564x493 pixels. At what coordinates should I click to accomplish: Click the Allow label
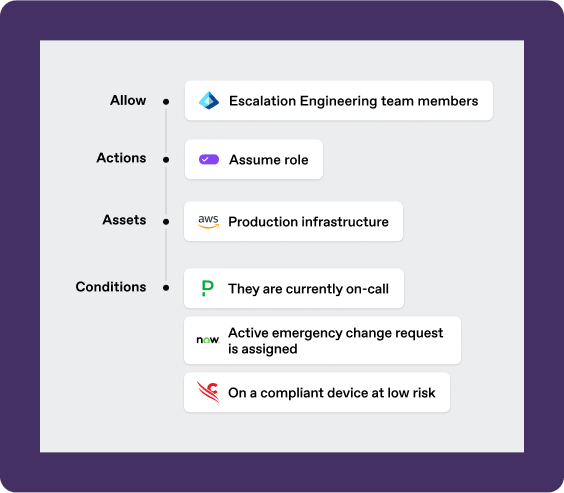click(128, 100)
